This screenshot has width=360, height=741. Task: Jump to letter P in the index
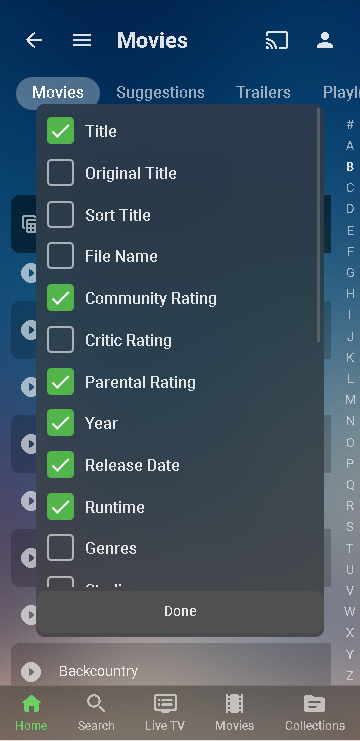(350, 464)
